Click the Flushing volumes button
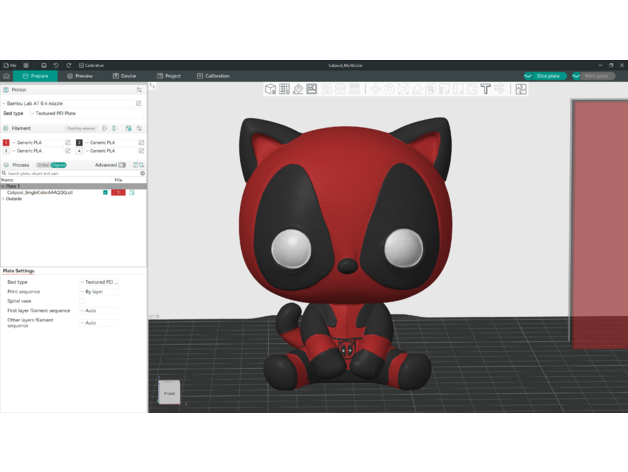 pos(81,128)
